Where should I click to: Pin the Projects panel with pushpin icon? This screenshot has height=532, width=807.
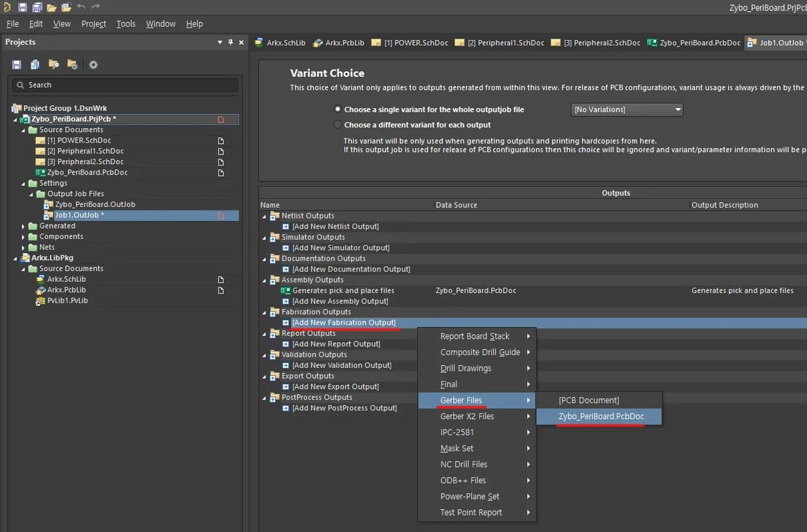pos(231,42)
